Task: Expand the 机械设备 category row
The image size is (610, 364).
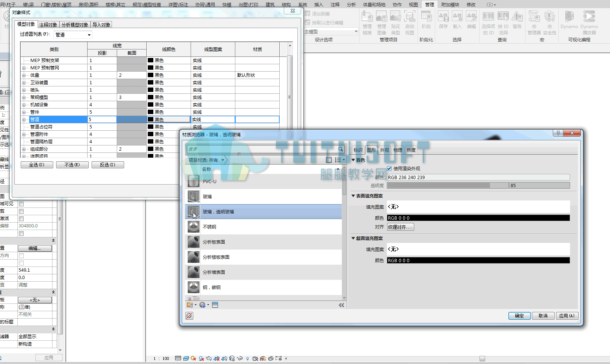Action: coord(24,105)
